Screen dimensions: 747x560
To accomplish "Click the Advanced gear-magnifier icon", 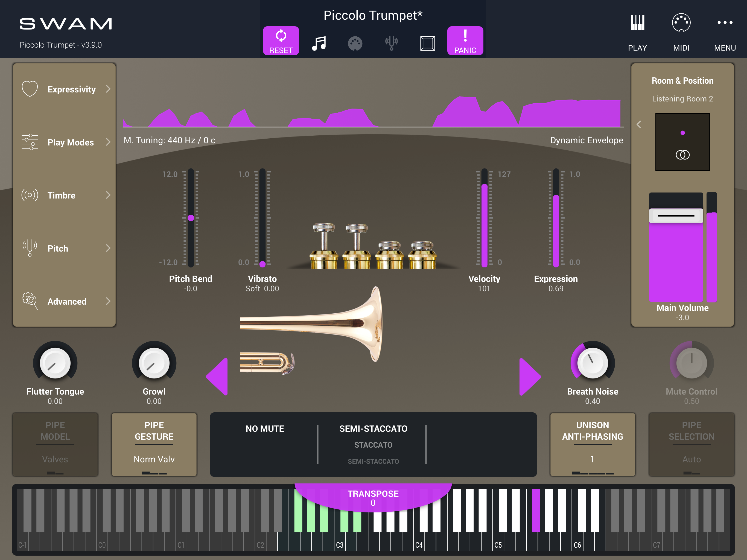I will tap(30, 301).
